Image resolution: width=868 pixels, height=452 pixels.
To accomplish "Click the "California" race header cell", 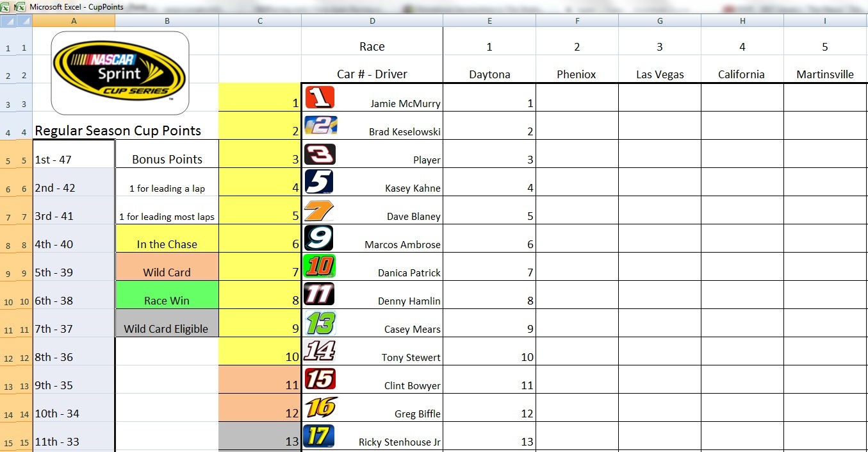I will tap(742, 69).
